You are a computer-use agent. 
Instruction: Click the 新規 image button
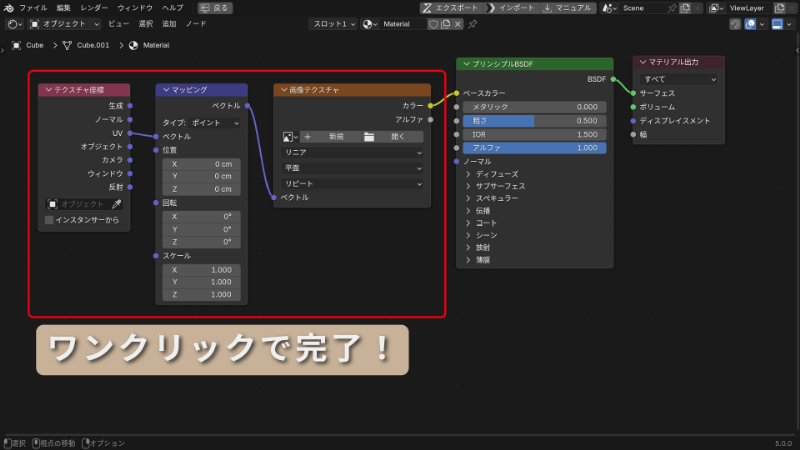click(x=331, y=137)
